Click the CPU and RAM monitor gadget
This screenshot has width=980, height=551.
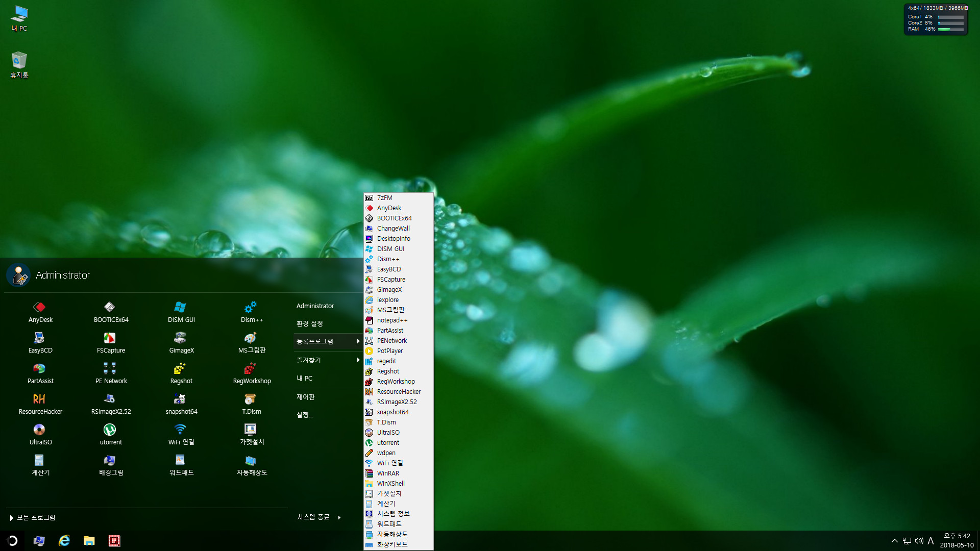936,19
